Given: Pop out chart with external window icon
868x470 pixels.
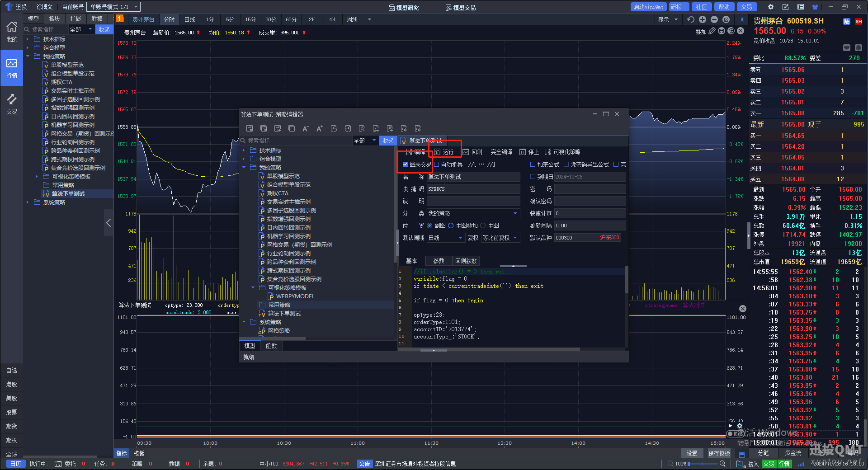Looking at the screenshot, I should (x=726, y=19).
